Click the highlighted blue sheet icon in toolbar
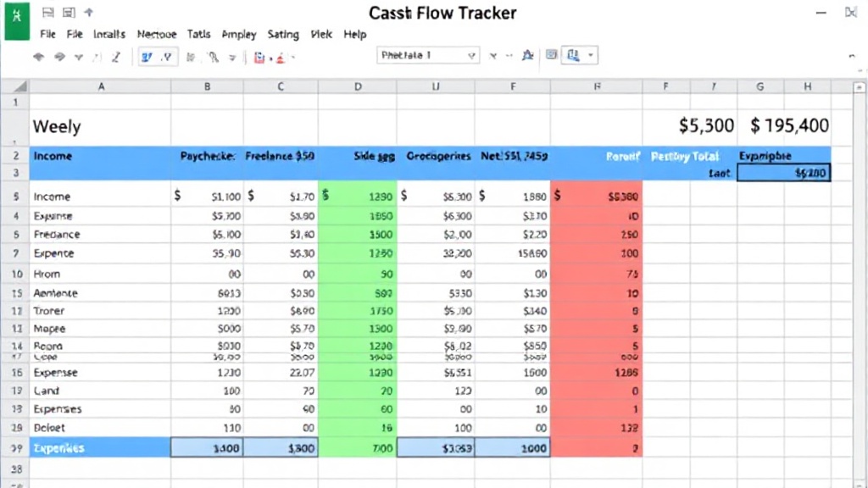This screenshot has height=488, width=868. [x=573, y=55]
